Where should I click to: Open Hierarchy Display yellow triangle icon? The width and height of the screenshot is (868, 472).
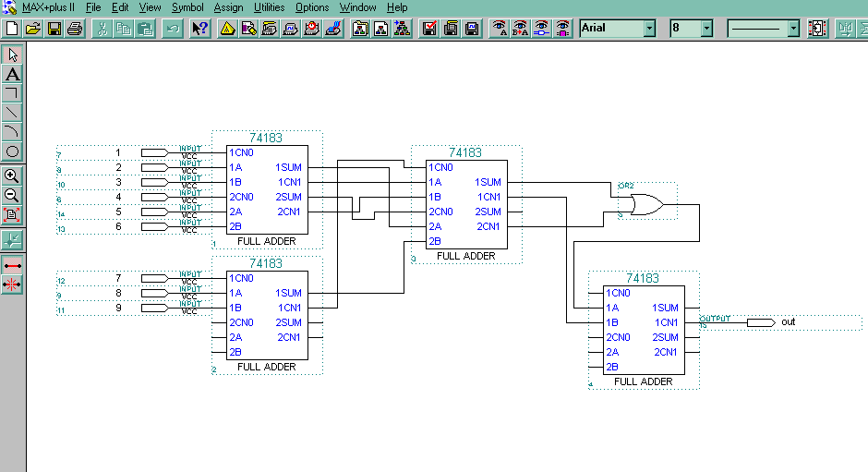point(227,29)
